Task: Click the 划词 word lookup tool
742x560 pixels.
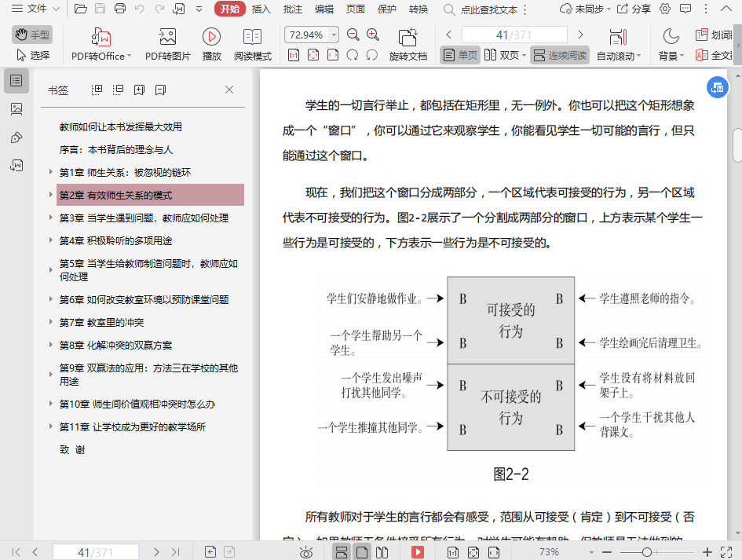Action: (715, 35)
